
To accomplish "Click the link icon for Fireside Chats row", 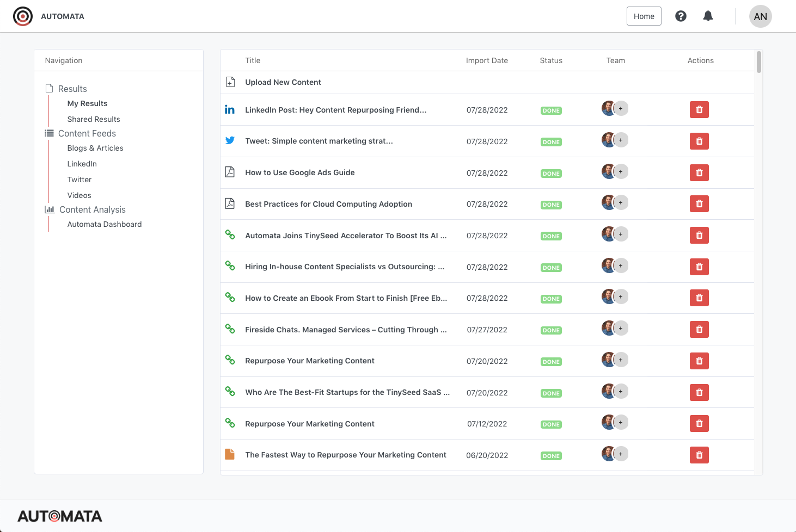I will pyautogui.click(x=230, y=329).
